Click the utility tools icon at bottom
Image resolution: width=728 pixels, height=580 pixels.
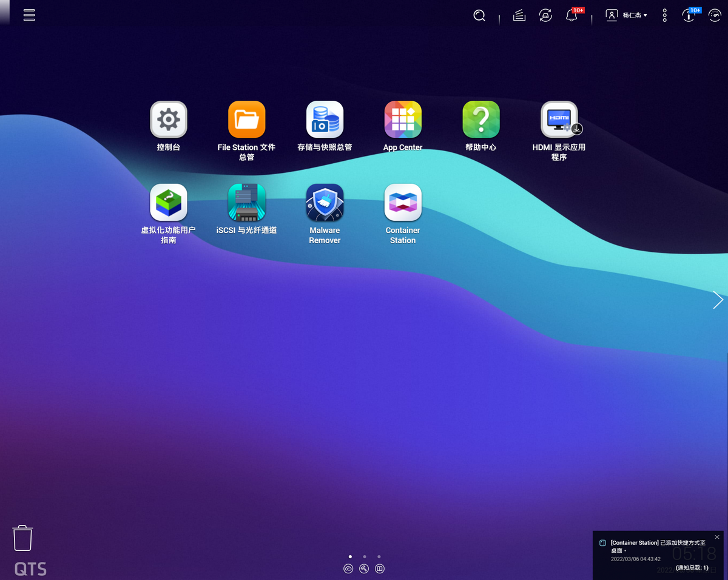point(364,569)
